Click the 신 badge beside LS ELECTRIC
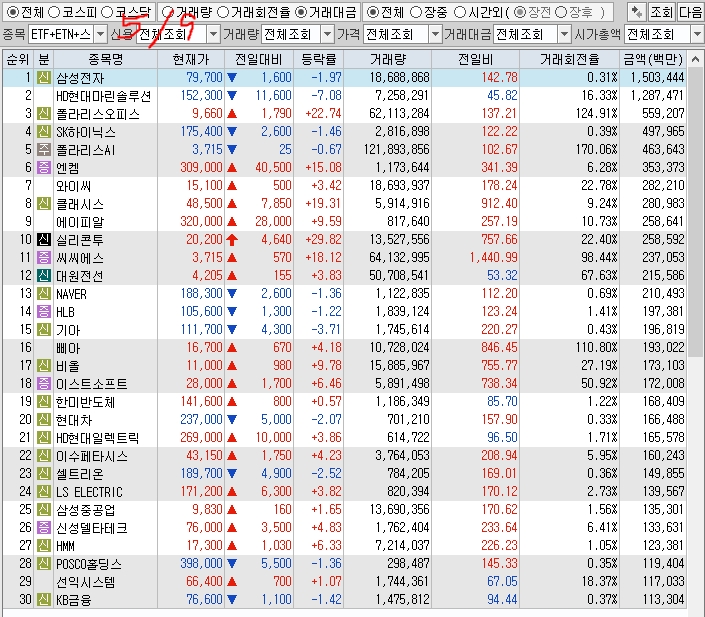 44,491
